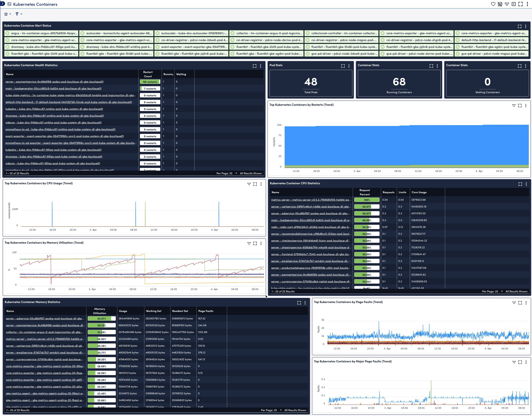Expand the Pod Stats widget to fullscreen

pyautogui.click(x=343, y=66)
